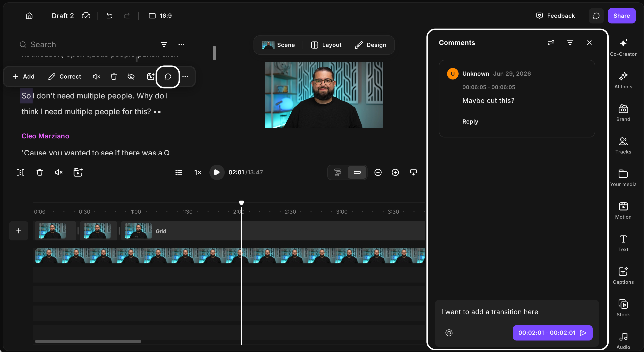Click the @ mention icon in the comment box
This screenshot has width=644, height=352.
(x=449, y=333)
